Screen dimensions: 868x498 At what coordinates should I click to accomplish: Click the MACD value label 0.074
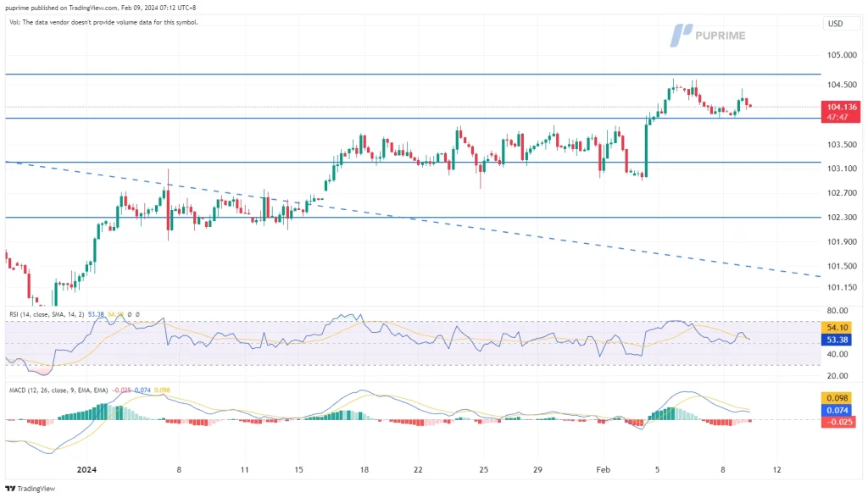click(x=837, y=410)
